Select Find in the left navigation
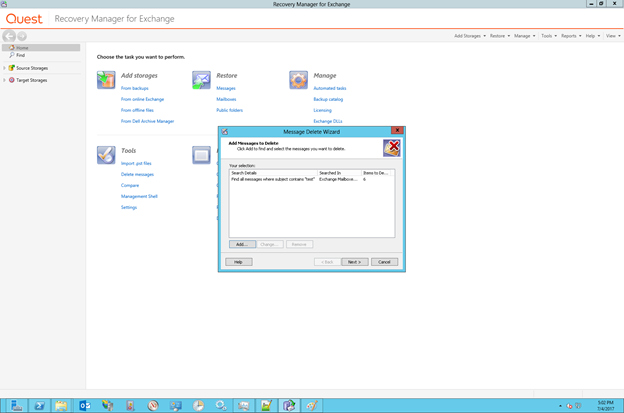The width and height of the screenshot is (624, 413). point(20,55)
